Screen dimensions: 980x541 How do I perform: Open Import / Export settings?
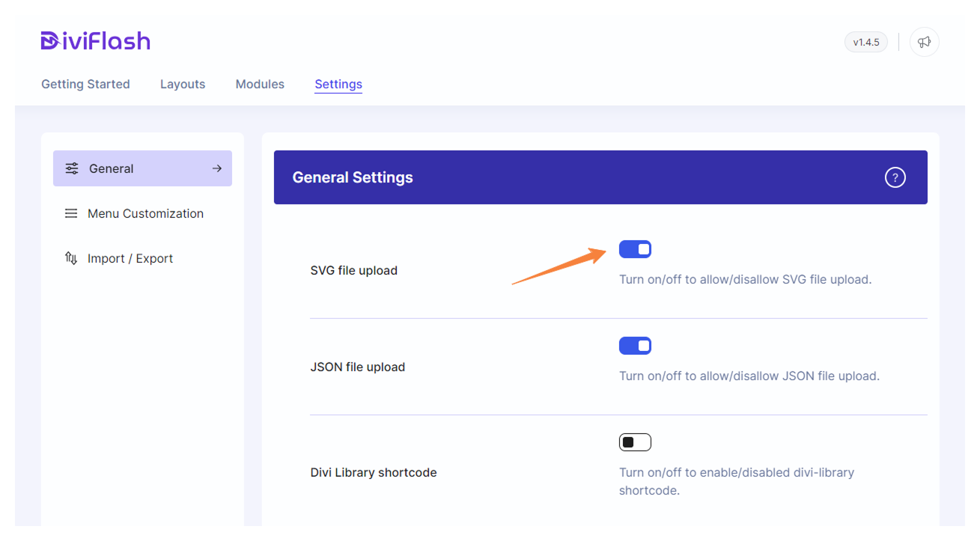(x=142, y=258)
